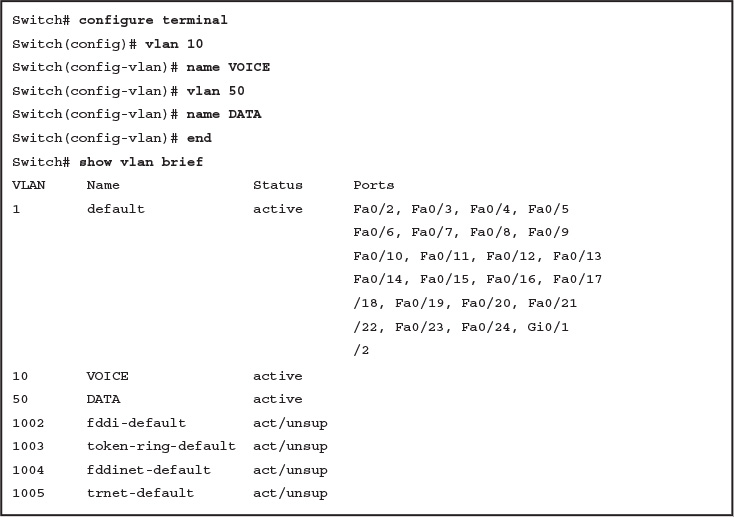
Task: Click the 'end' command
Action: (x=199, y=138)
